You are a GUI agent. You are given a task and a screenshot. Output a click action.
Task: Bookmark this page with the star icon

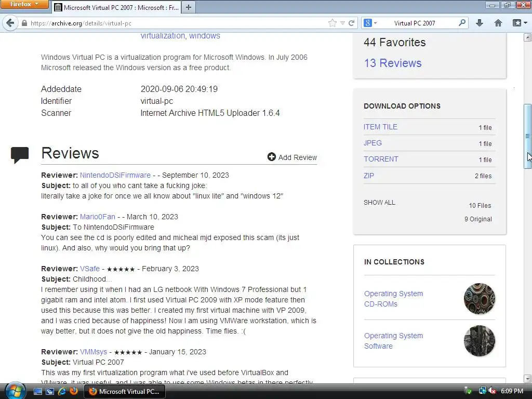click(x=332, y=23)
